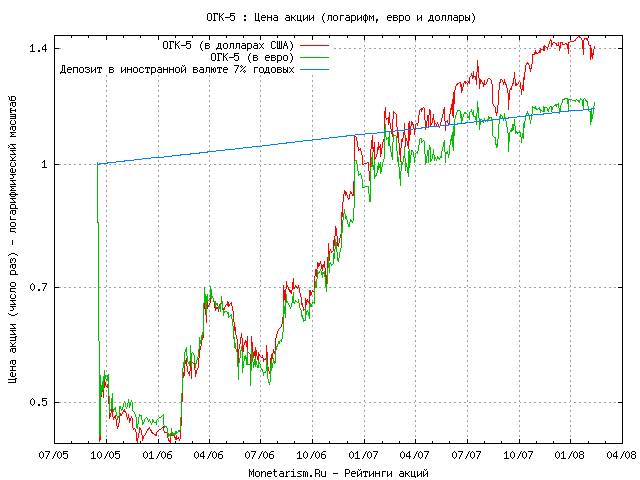Click x-axis label 10/05
The width and height of the screenshot is (640, 480).
[106, 455]
